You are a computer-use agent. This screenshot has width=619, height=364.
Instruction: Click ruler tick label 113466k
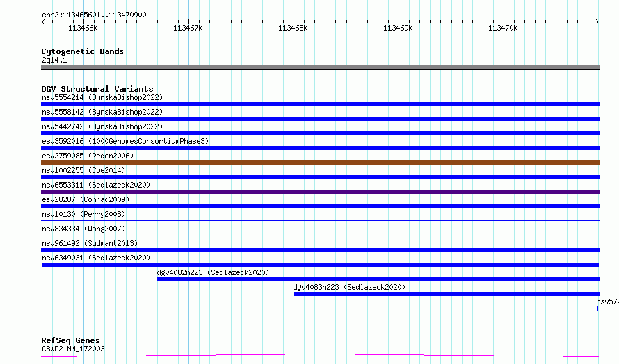(83, 28)
